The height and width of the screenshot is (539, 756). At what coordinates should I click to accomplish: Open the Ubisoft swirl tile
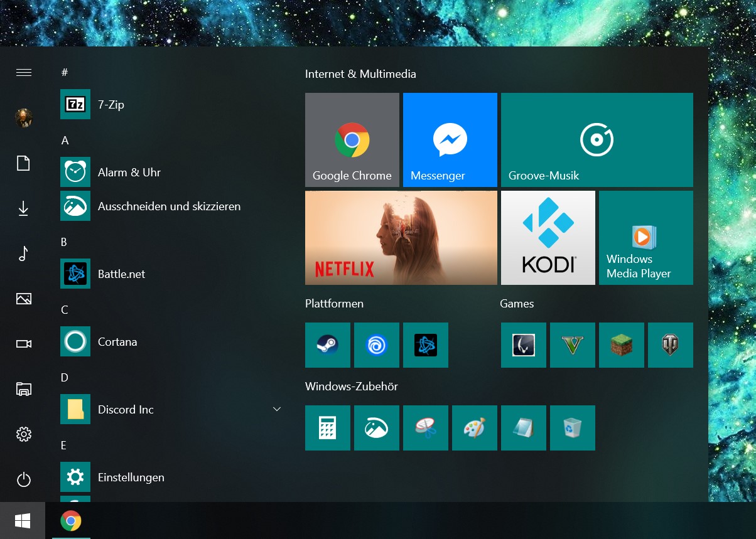pyautogui.click(x=377, y=345)
